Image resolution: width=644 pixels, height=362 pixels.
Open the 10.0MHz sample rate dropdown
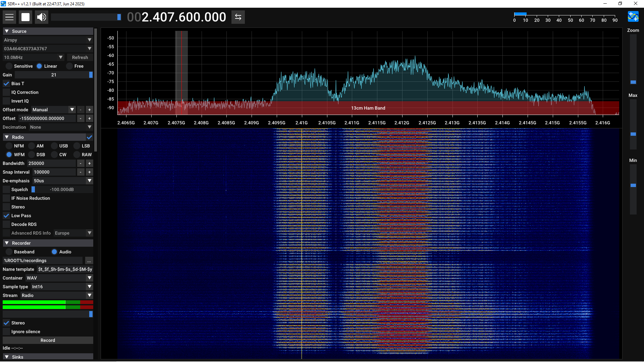coord(34,57)
